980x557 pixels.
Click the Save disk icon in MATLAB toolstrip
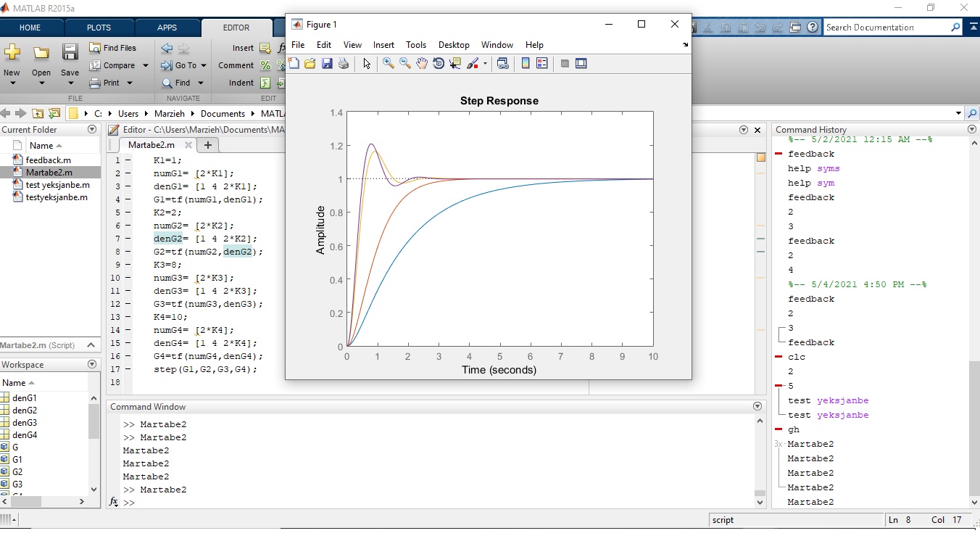[x=70, y=52]
